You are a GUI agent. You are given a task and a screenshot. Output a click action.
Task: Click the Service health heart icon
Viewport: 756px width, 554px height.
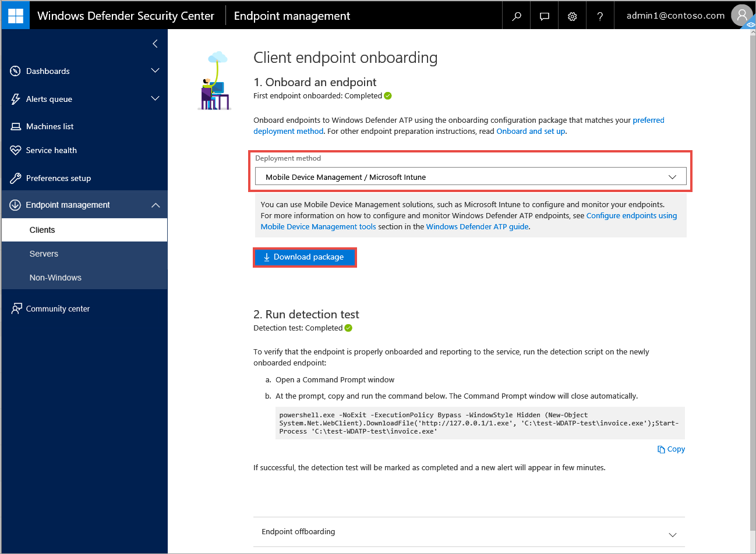(16, 150)
